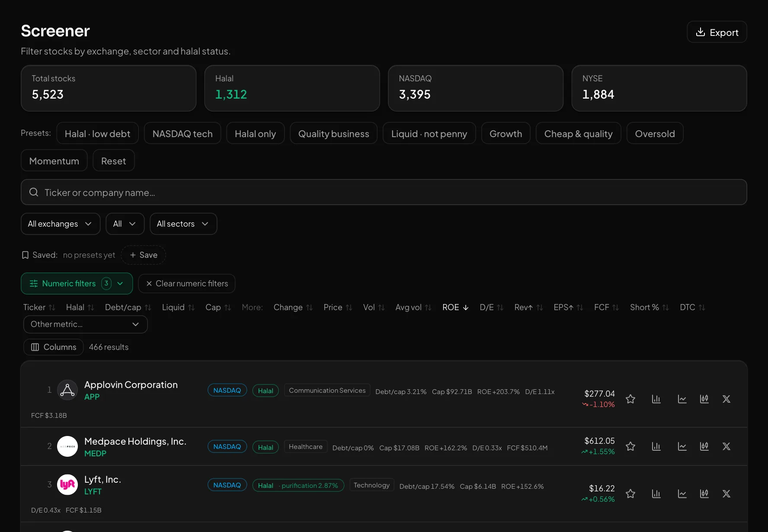768x532 pixels.
Task: Focus the ticker or company name search field
Action: 384,192
